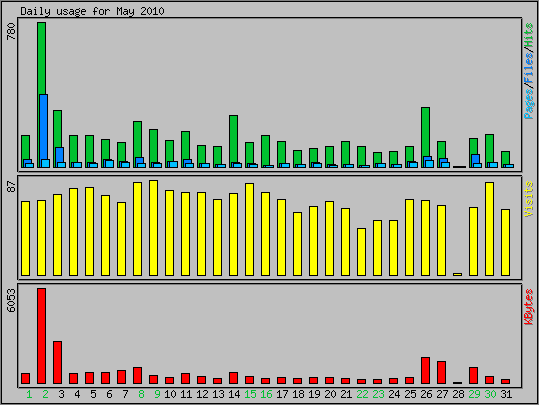Select day label 12 on the x-axis
The height and width of the screenshot is (405, 539).
click(x=202, y=394)
